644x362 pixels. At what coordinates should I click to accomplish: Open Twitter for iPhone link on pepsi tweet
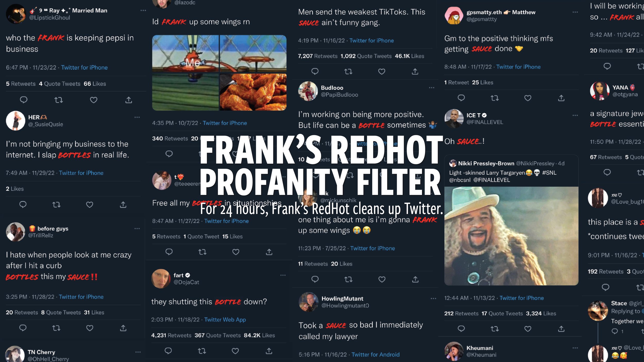pyautogui.click(x=84, y=67)
